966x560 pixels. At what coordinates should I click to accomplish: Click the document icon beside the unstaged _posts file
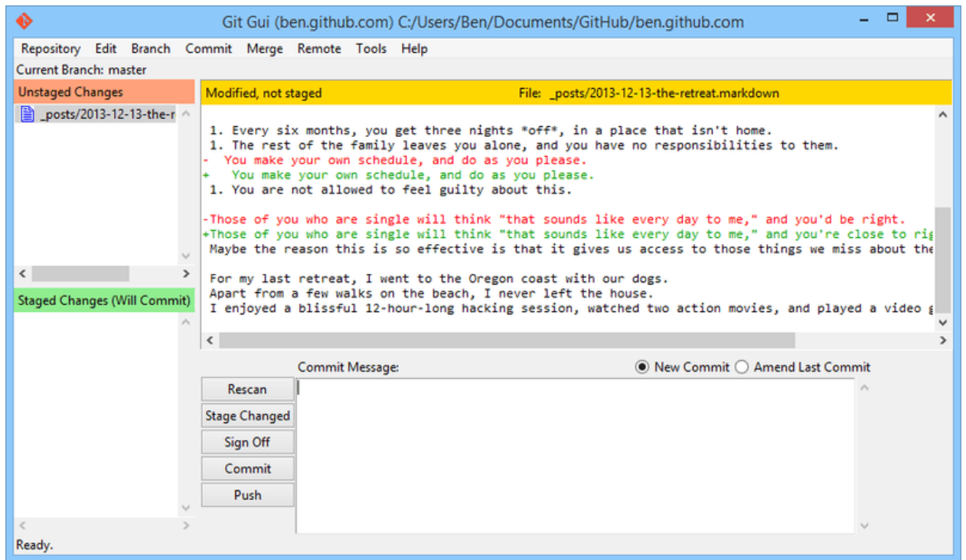(28, 115)
